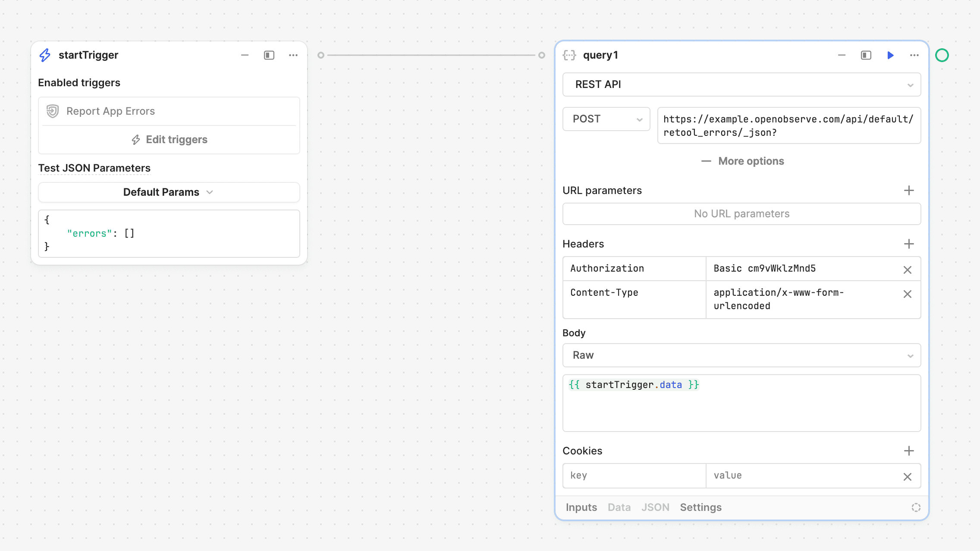Open the query1 options menu
Image resolution: width=980 pixels, height=551 pixels.
coord(914,55)
